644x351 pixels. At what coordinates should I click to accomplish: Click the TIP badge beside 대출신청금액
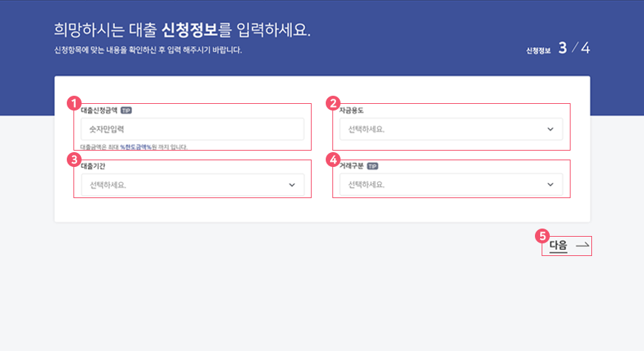[x=126, y=110]
